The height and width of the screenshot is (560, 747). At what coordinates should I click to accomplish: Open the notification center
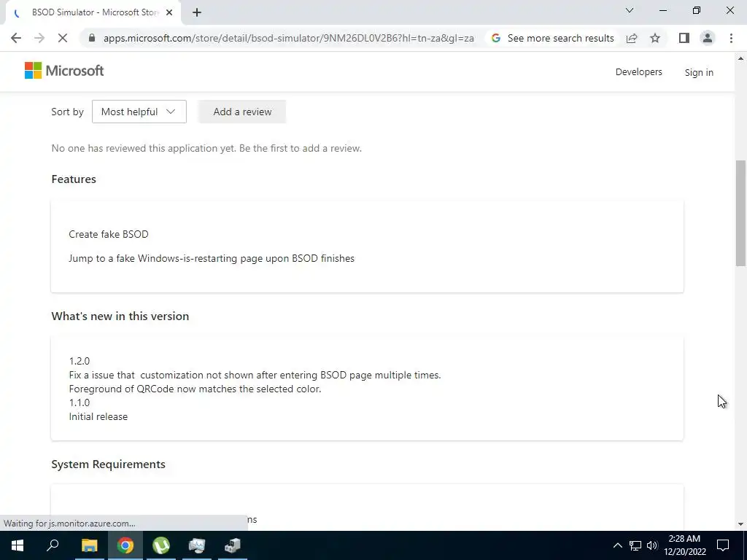[x=723, y=545]
